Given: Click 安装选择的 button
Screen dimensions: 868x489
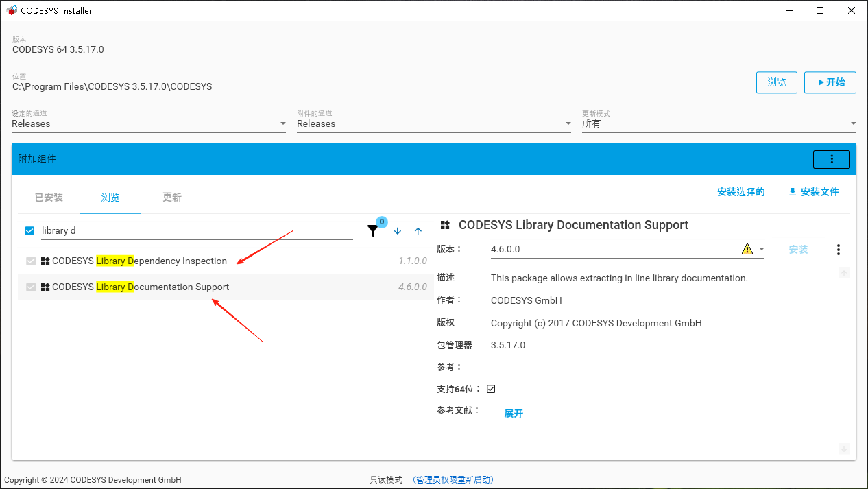Looking at the screenshot, I should pos(741,192).
